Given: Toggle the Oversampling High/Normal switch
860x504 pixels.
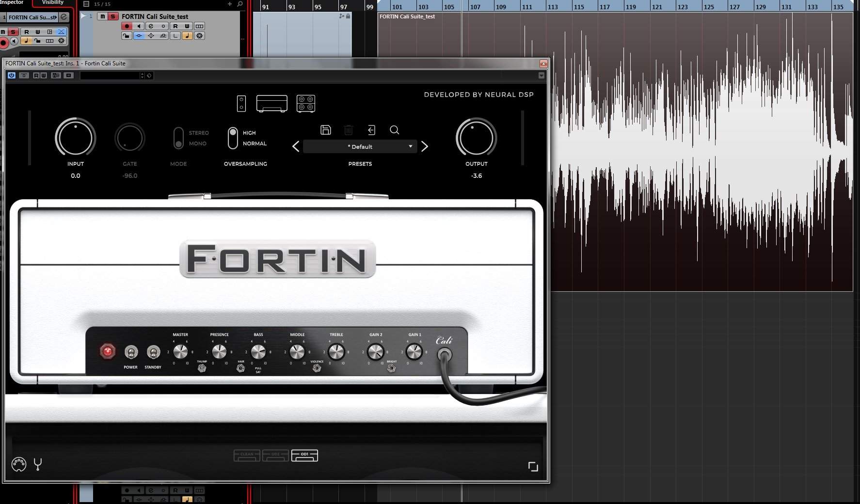Looking at the screenshot, I should [x=233, y=138].
